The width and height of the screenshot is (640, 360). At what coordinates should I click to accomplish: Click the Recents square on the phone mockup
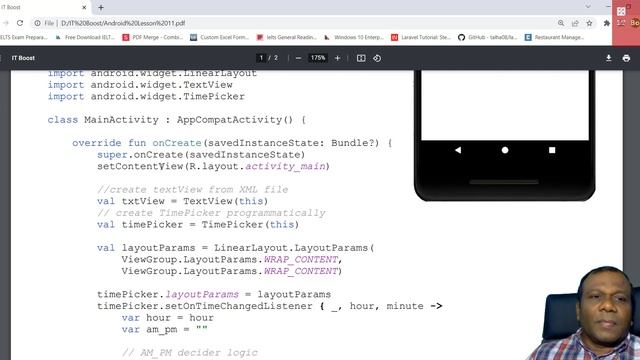click(x=552, y=150)
